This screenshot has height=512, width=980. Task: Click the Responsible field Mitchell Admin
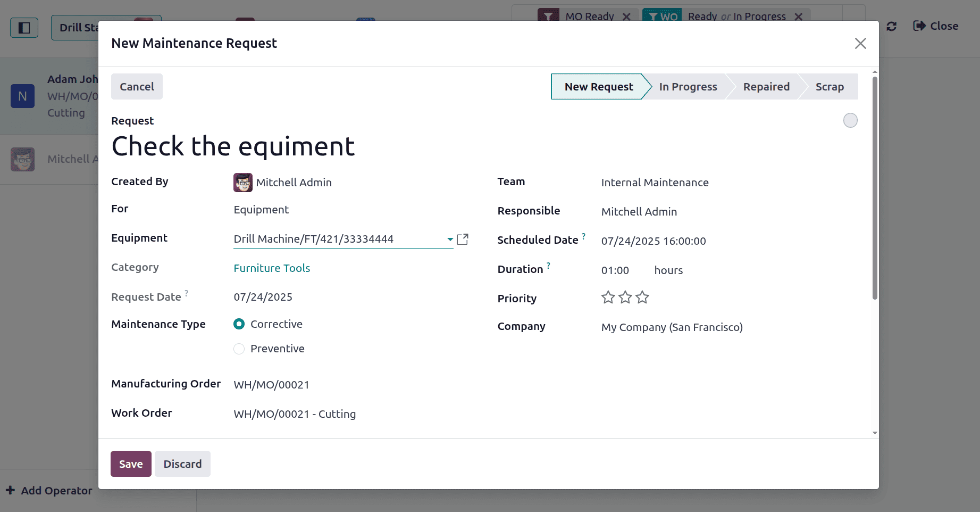(639, 212)
